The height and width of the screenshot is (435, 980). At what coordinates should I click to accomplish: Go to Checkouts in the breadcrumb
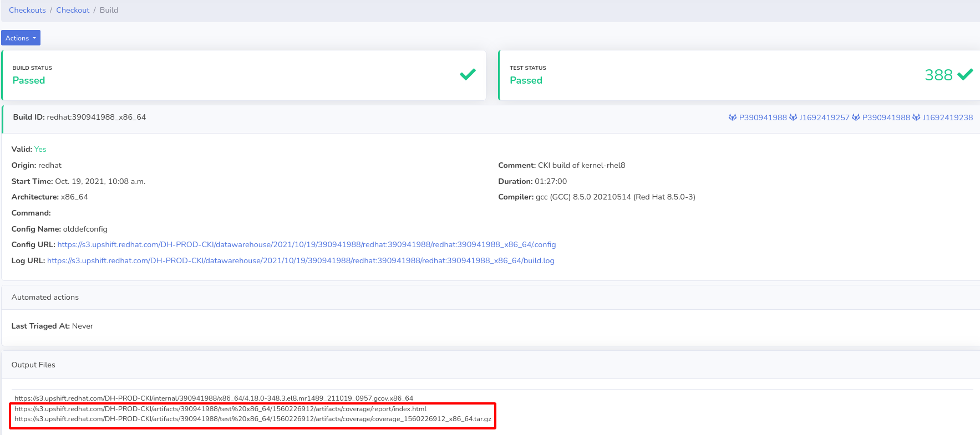(27, 10)
